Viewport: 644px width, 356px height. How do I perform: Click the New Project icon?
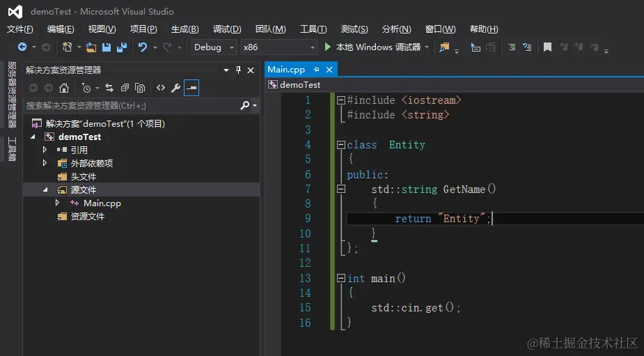point(67,47)
